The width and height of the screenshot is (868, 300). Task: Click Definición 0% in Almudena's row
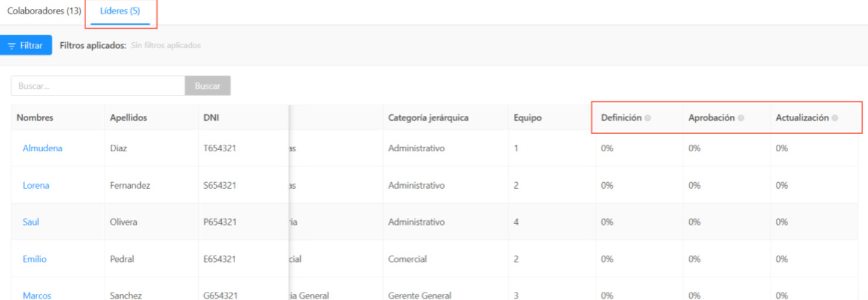pos(607,148)
